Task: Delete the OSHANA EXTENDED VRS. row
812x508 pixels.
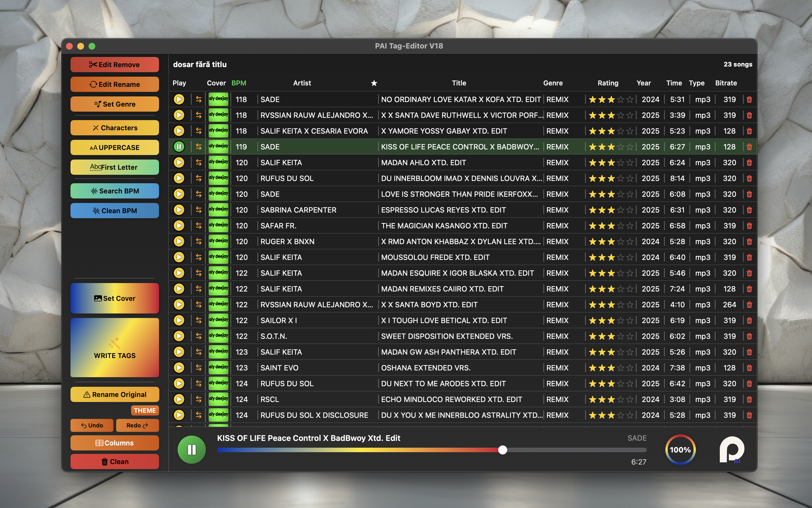Action: pyautogui.click(x=749, y=368)
